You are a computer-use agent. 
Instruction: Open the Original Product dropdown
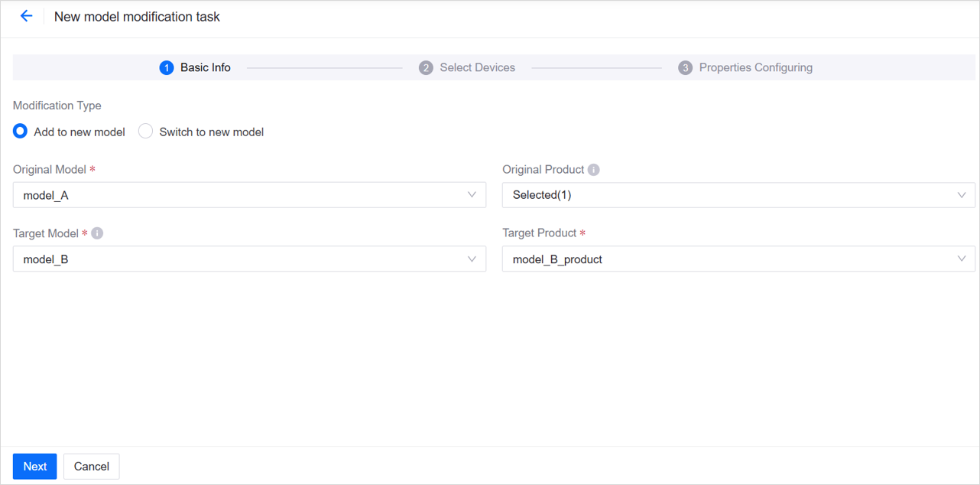click(738, 195)
